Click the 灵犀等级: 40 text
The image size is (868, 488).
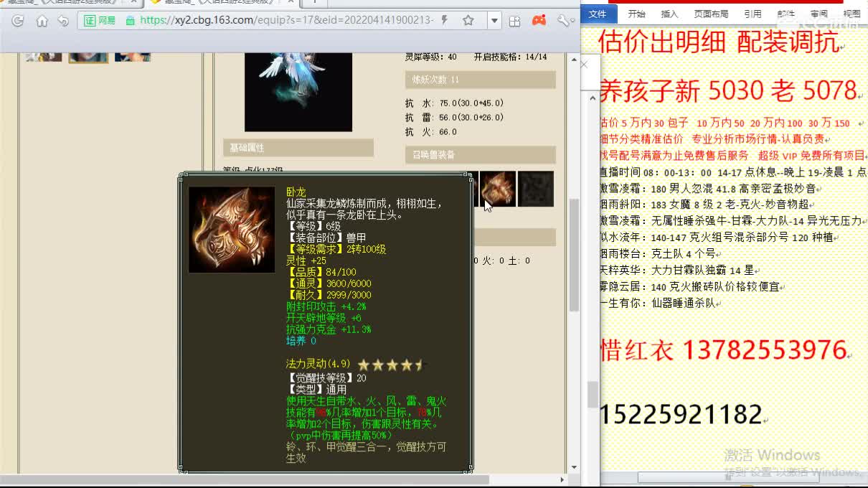point(431,57)
